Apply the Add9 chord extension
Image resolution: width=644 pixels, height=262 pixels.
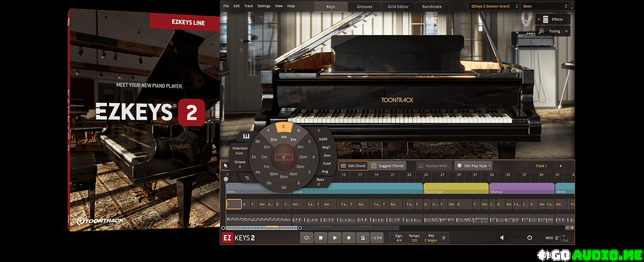click(323, 139)
